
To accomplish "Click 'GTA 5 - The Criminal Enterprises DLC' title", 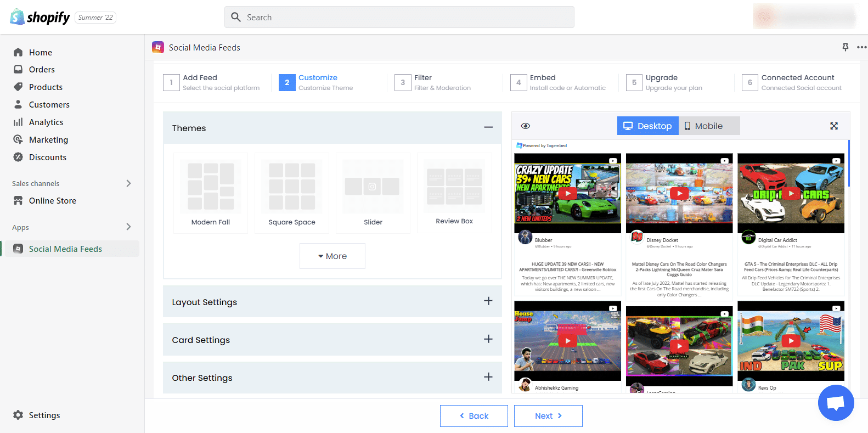I will [791, 267].
